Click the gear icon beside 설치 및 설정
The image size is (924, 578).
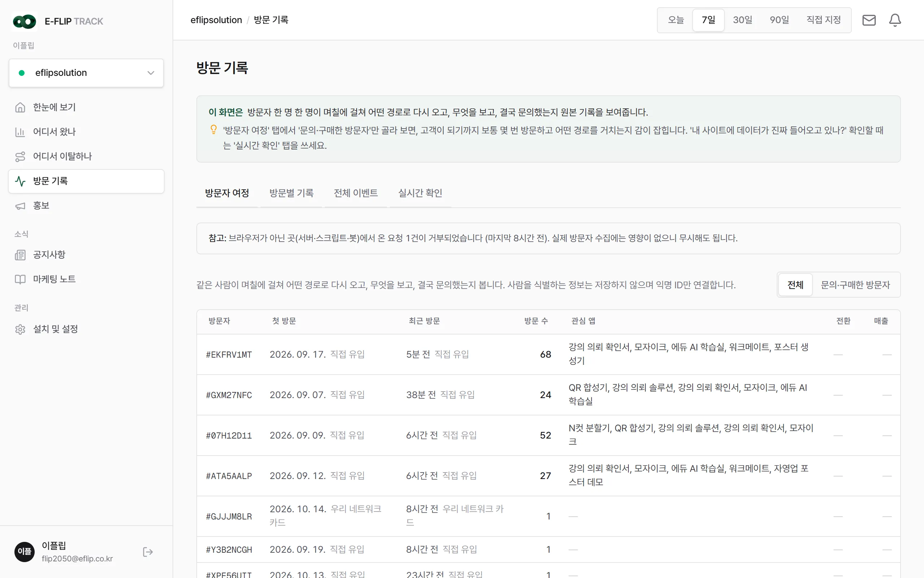[x=20, y=329]
